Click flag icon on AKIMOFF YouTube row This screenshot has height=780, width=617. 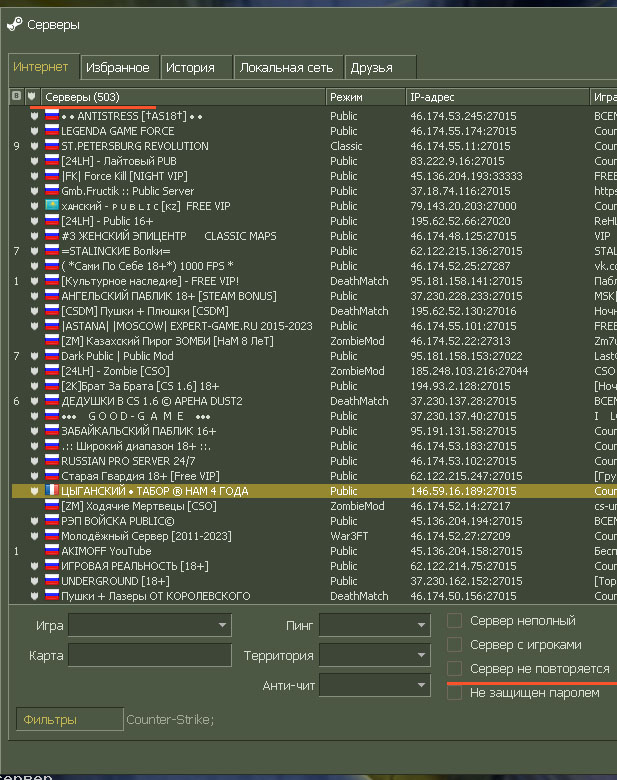pos(52,551)
